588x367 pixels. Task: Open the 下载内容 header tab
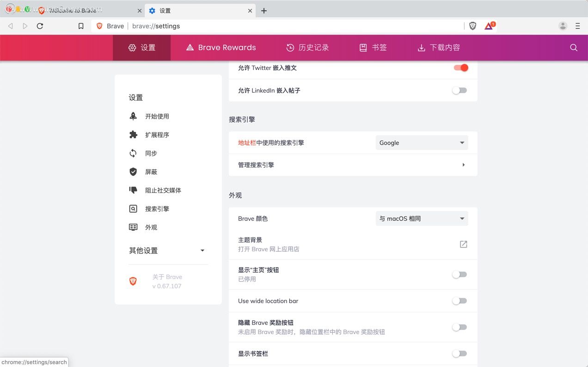(x=439, y=48)
